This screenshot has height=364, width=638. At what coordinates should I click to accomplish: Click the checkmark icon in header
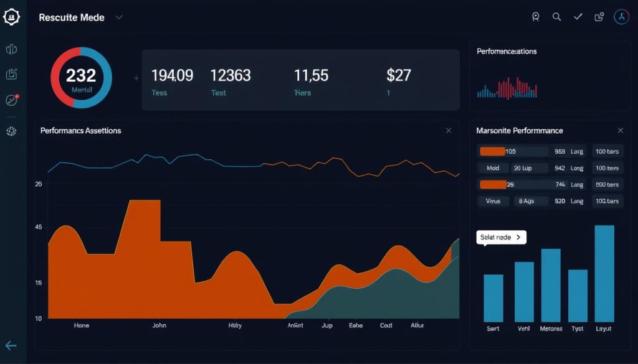point(578,17)
